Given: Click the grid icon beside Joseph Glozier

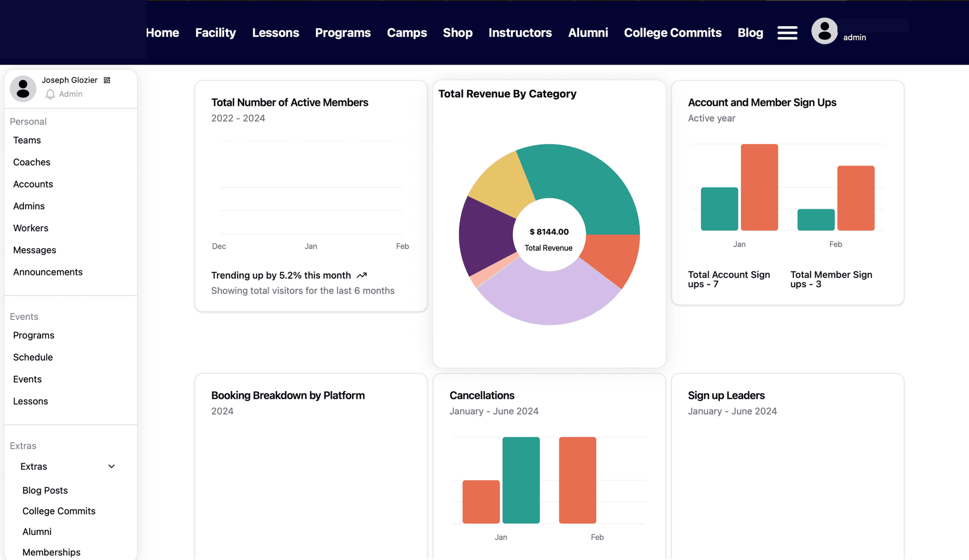Looking at the screenshot, I should (107, 80).
